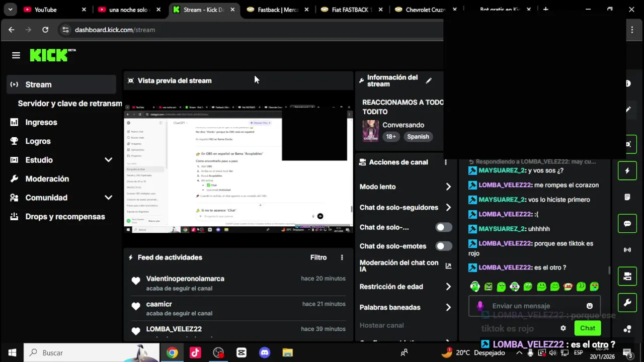The image size is (644, 362).
Task: Open Moderación in the sidebar
Action: (61, 179)
